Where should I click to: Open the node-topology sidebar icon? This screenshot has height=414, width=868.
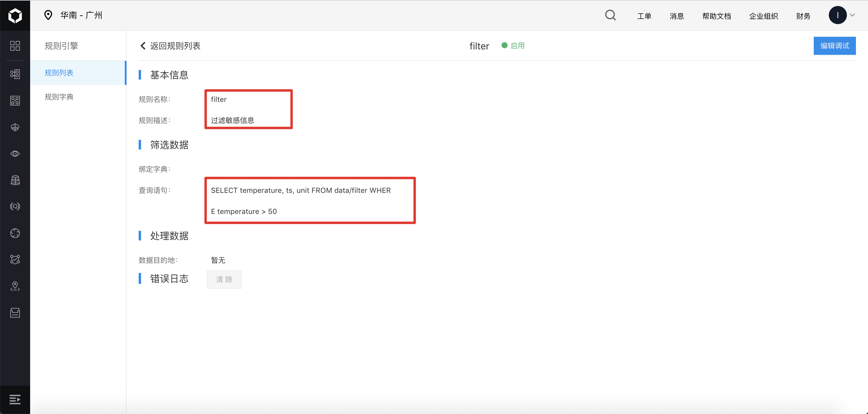click(15, 74)
